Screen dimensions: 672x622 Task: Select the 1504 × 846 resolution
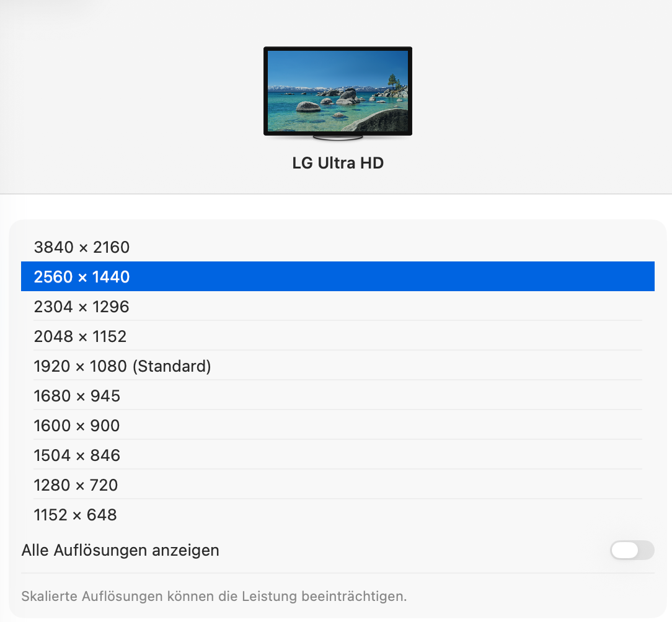(x=338, y=455)
